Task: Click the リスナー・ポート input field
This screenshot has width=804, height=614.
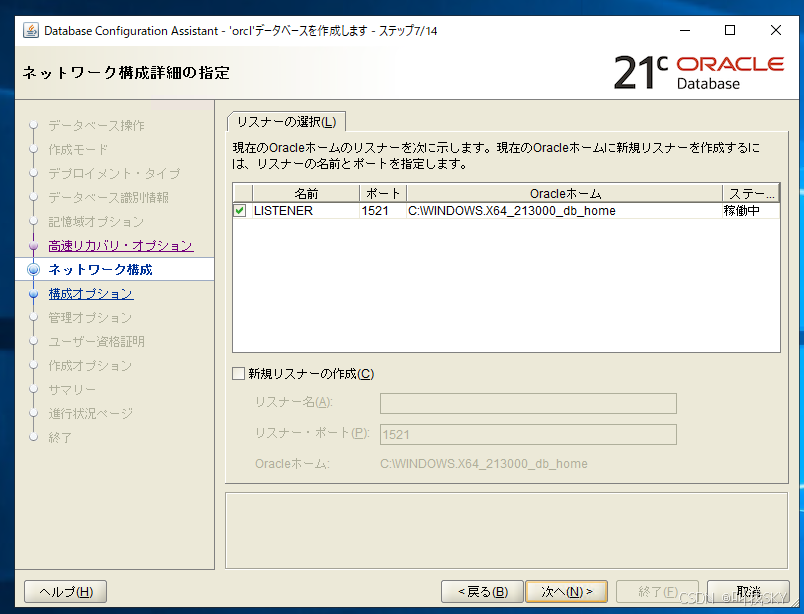Action: tap(528, 434)
